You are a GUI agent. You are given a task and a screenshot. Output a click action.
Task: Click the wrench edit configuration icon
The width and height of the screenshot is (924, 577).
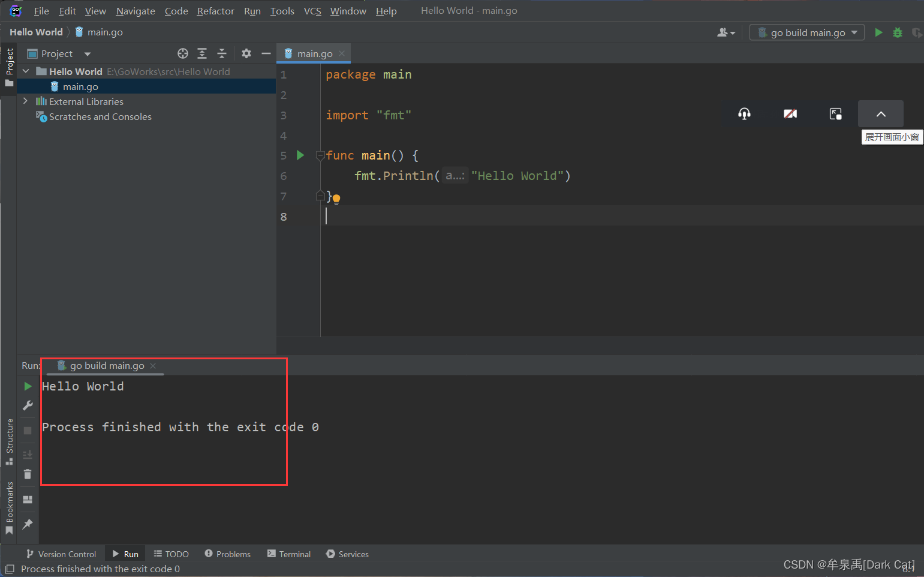click(x=28, y=405)
